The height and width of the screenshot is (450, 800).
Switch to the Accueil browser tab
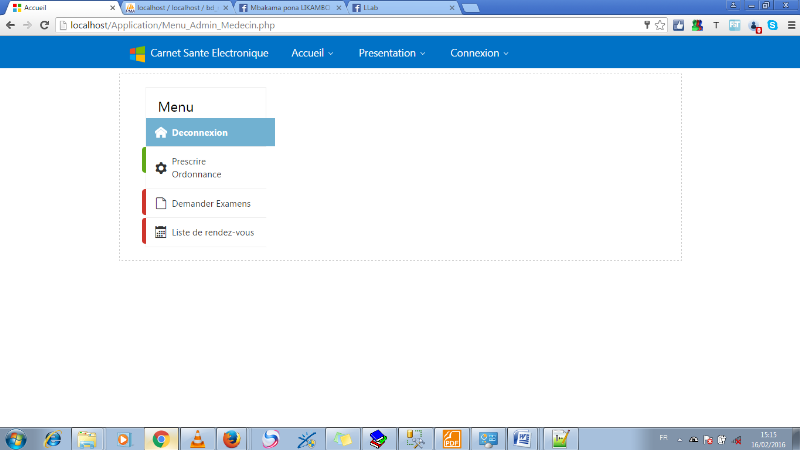[x=61, y=8]
